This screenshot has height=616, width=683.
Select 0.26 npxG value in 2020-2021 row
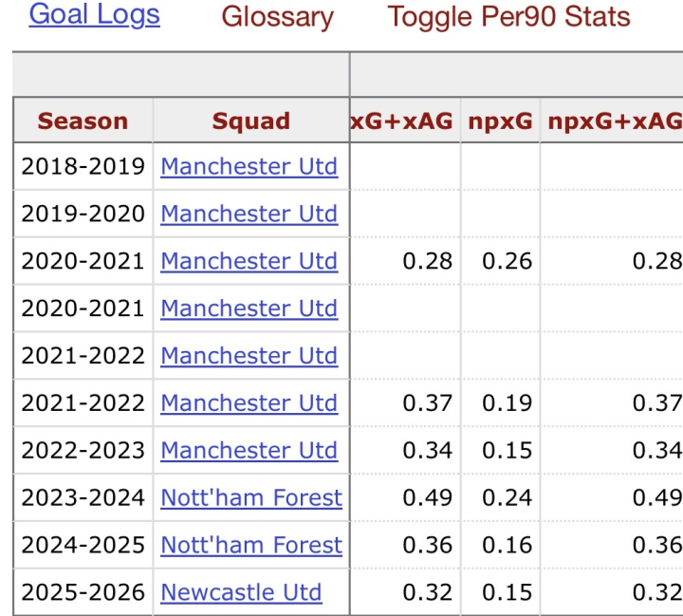pos(507,261)
